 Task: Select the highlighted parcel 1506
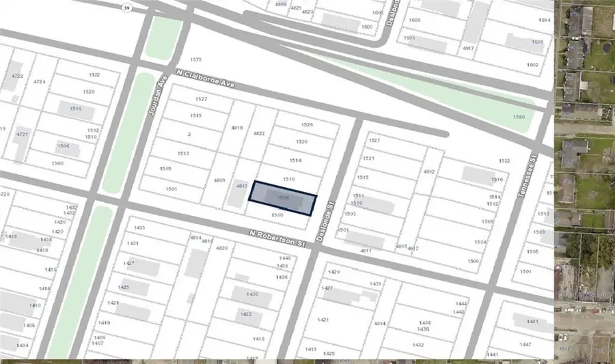[x=282, y=198]
